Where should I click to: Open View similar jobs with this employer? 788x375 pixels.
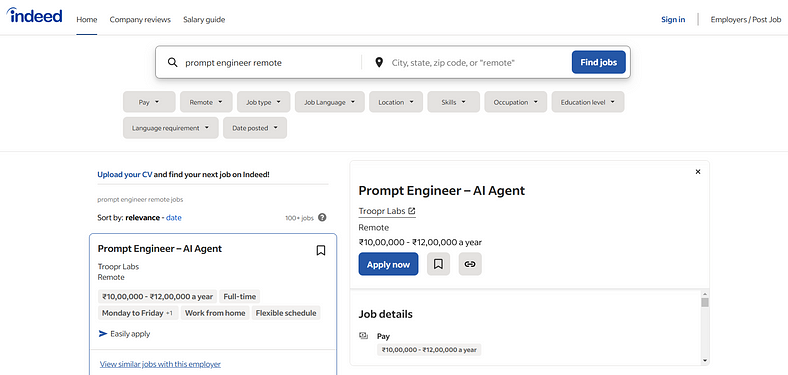pyautogui.click(x=160, y=364)
